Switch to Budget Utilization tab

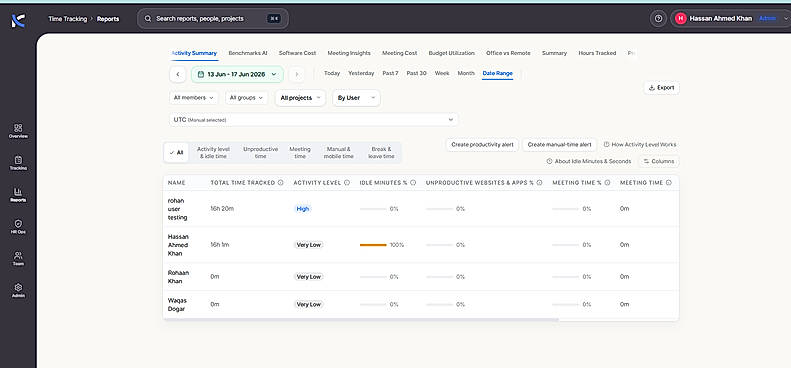coord(451,53)
